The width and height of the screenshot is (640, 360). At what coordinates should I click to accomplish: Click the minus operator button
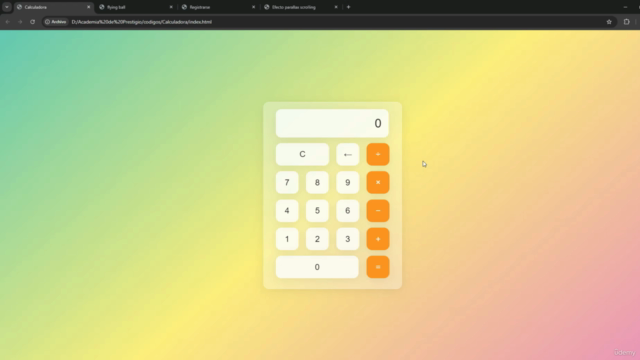click(378, 211)
